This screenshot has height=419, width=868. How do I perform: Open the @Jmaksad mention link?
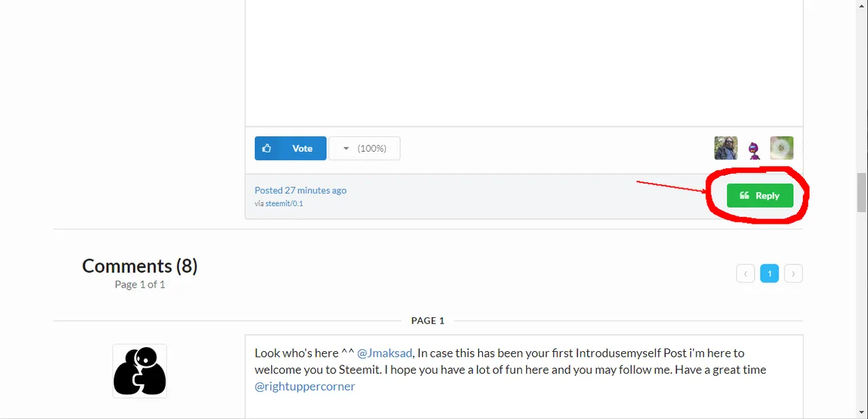tap(384, 353)
